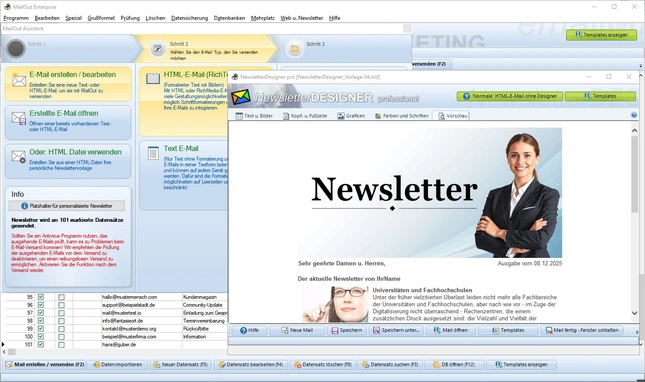
Task: Click green Templates anzeigen button at top right
Action: coord(601,35)
